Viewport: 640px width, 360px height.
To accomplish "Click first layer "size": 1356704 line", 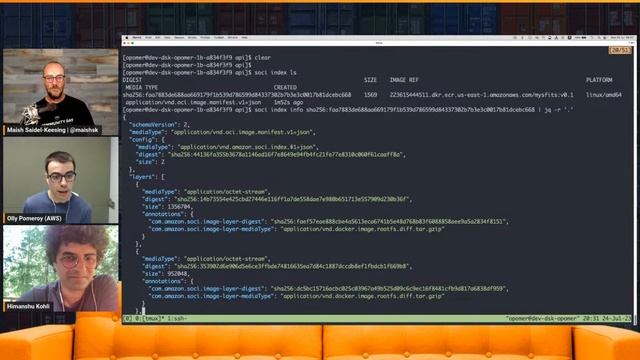I will click(x=167, y=207).
